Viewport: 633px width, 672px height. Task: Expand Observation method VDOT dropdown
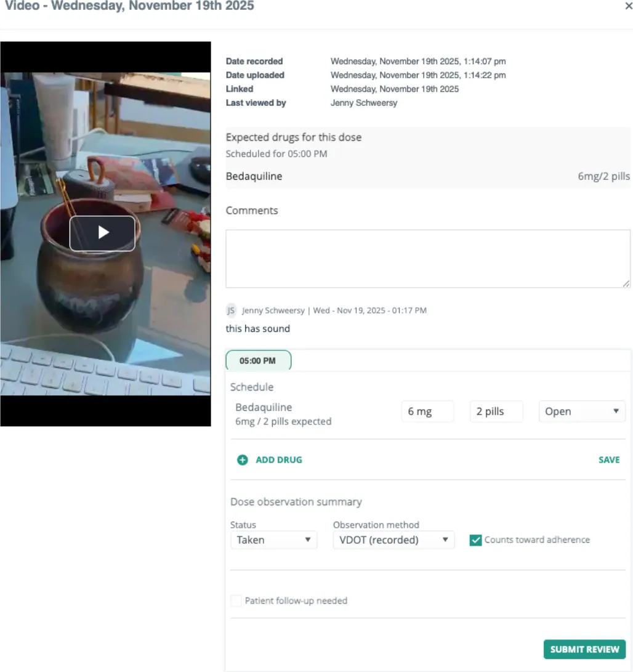[x=393, y=540]
